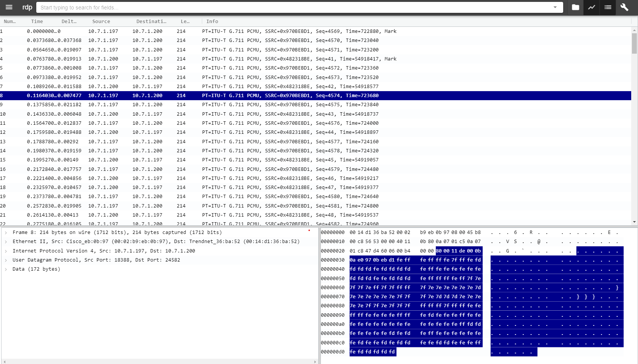Expand the Frame 8 details node

tap(6, 232)
